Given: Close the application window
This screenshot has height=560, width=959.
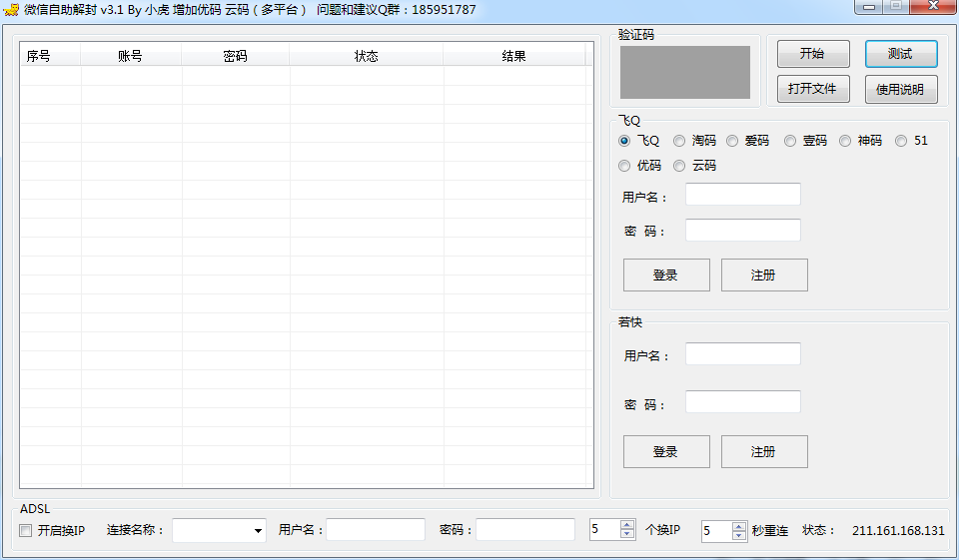Looking at the screenshot, I should [x=933, y=7].
